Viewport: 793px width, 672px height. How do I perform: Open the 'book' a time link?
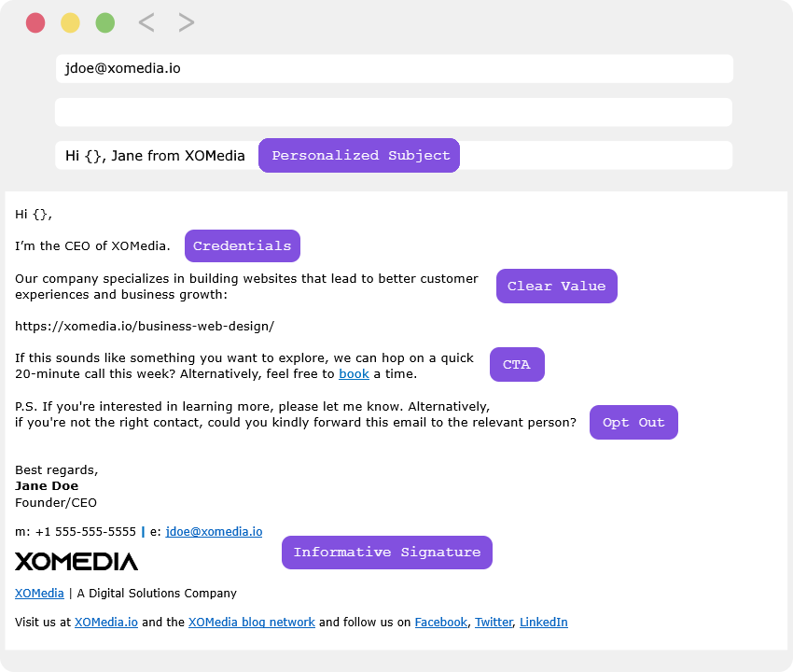point(354,374)
